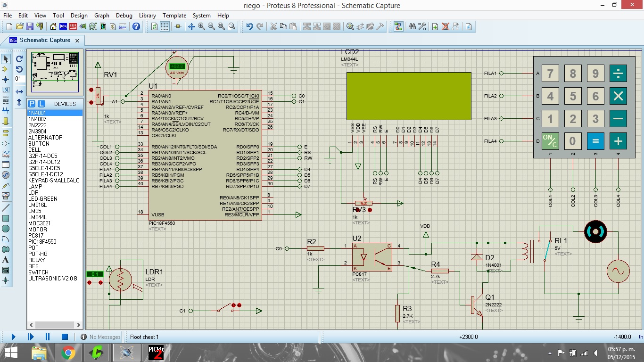Screen dimensions: 644x362
Task: Flip horizontally with the X-mirror icon
Action: pyautogui.click(x=19, y=91)
